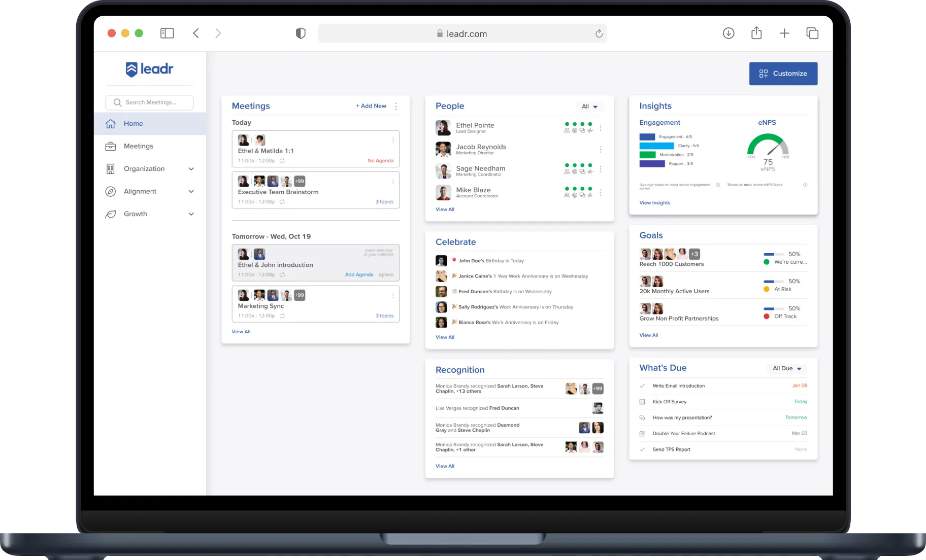Open Executive Team Brainstorm card menu
This screenshot has height=560, width=926.
(393, 181)
